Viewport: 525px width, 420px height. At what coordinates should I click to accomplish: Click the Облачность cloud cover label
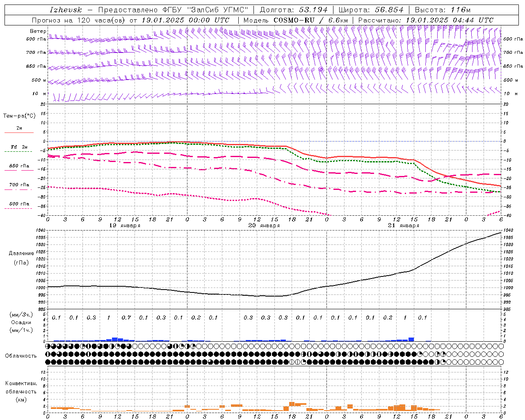(x=21, y=356)
